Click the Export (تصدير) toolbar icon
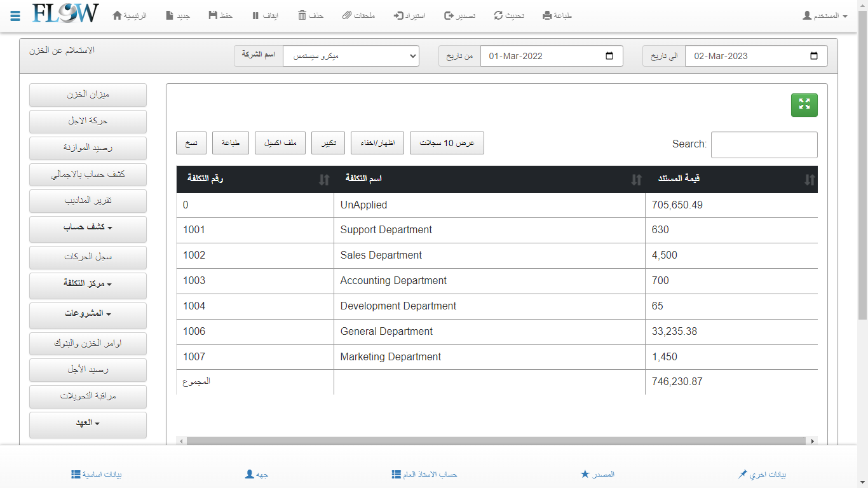The height and width of the screenshot is (488, 868). point(449,15)
